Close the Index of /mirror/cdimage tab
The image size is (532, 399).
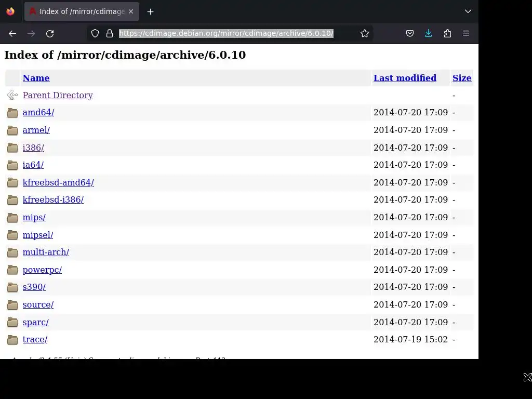[x=131, y=11]
